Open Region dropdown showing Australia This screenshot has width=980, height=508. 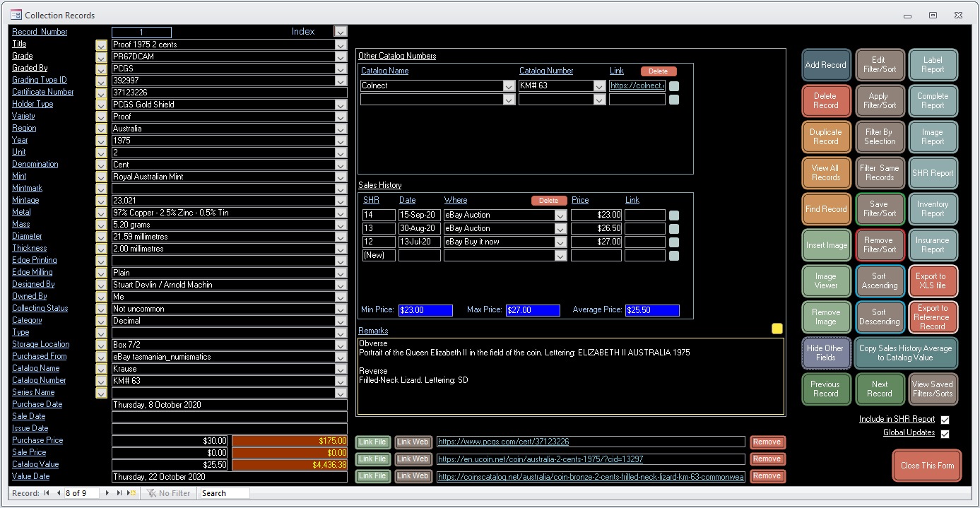(341, 129)
